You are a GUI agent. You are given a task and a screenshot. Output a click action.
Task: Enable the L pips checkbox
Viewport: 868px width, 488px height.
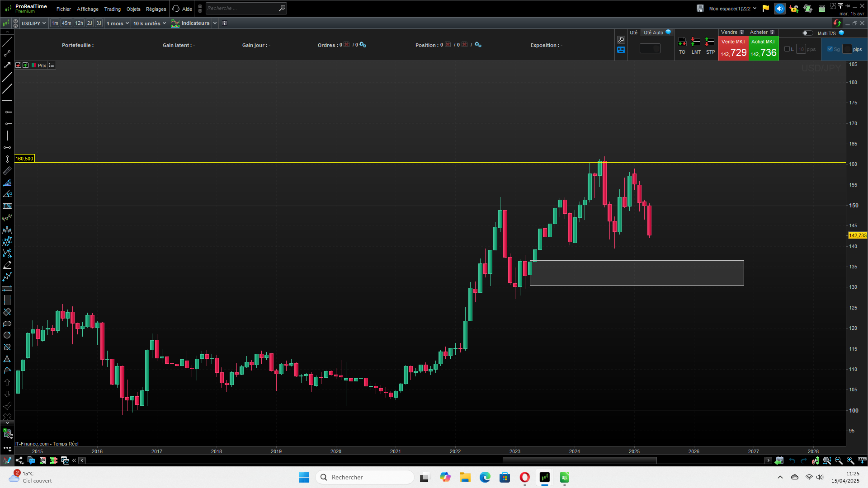pyautogui.click(x=787, y=49)
